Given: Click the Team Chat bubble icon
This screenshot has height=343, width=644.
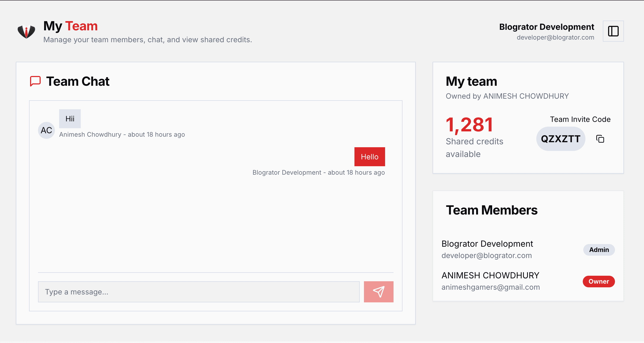Looking at the screenshot, I should (x=35, y=81).
